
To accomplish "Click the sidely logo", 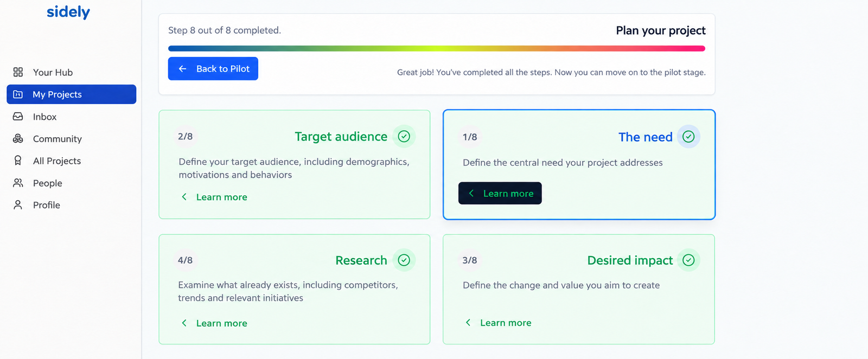I will (68, 12).
